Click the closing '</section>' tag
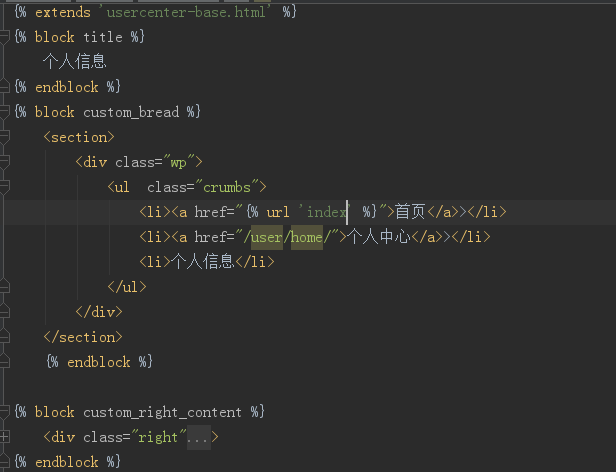 (x=83, y=337)
